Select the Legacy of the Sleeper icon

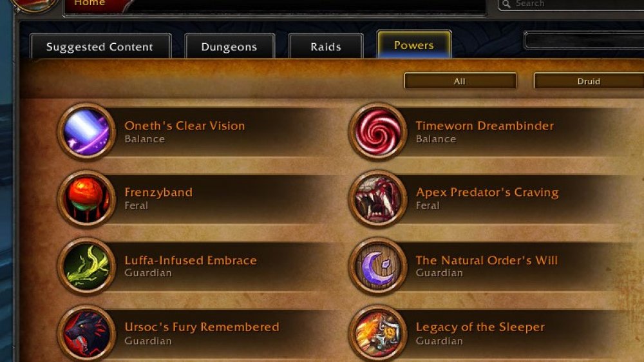(x=378, y=333)
